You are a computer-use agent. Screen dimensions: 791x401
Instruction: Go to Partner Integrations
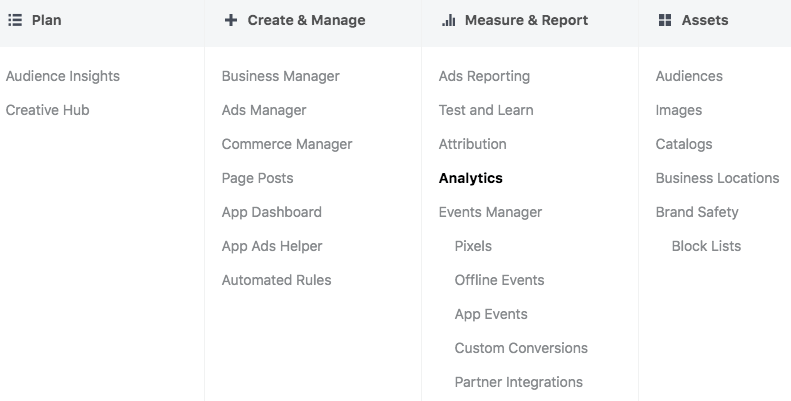coord(519,382)
